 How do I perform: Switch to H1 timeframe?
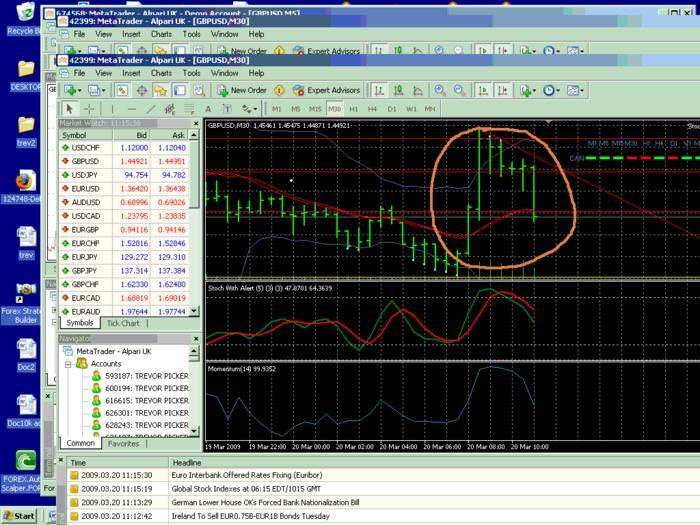(x=354, y=108)
